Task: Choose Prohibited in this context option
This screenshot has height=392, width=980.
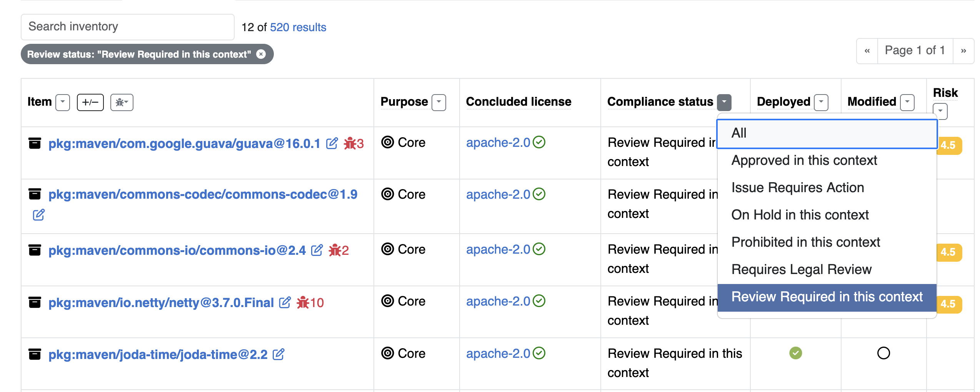Action: point(827,242)
